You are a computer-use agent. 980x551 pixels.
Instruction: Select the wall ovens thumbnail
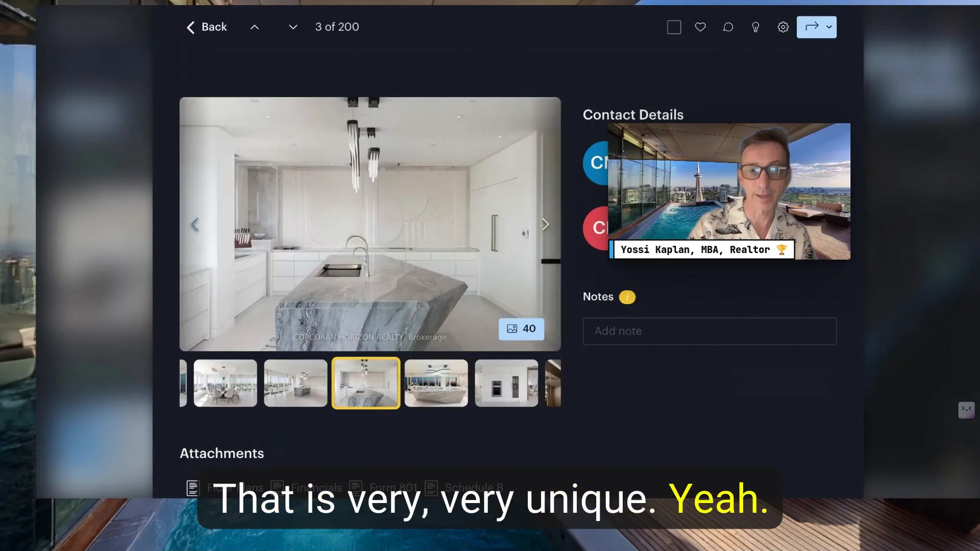pos(506,383)
